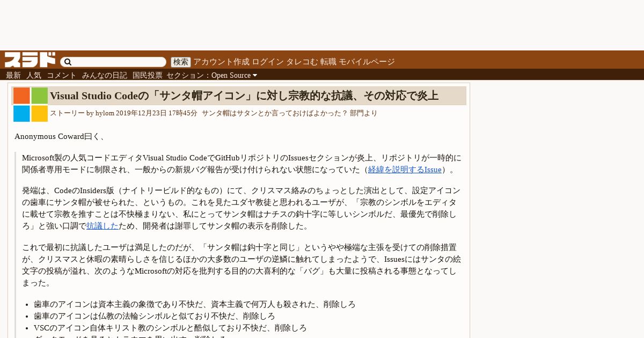
Task: Click the 検索 search button
Action: coord(181,62)
